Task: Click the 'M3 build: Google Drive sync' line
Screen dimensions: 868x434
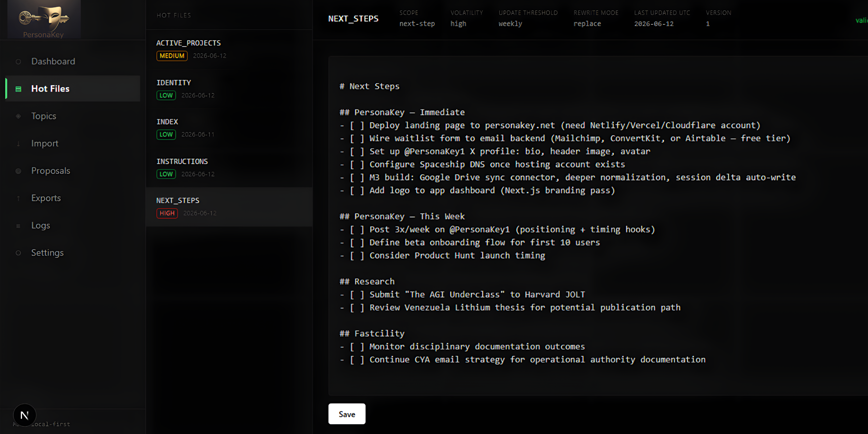Action: (x=568, y=177)
